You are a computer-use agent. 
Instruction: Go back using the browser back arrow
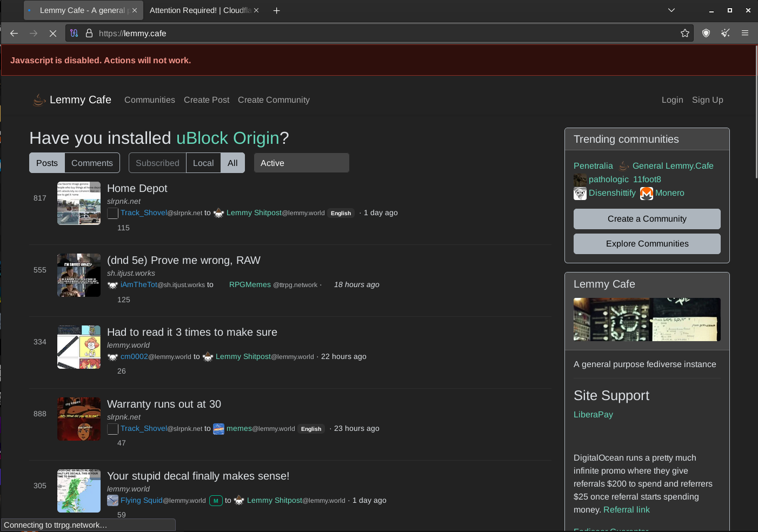point(14,33)
